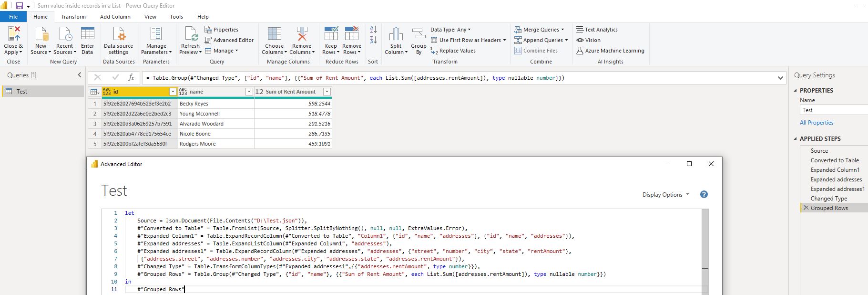Click Remove Rows icon
Image resolution: width=868 pixels, height=295 pixels.
352,34
